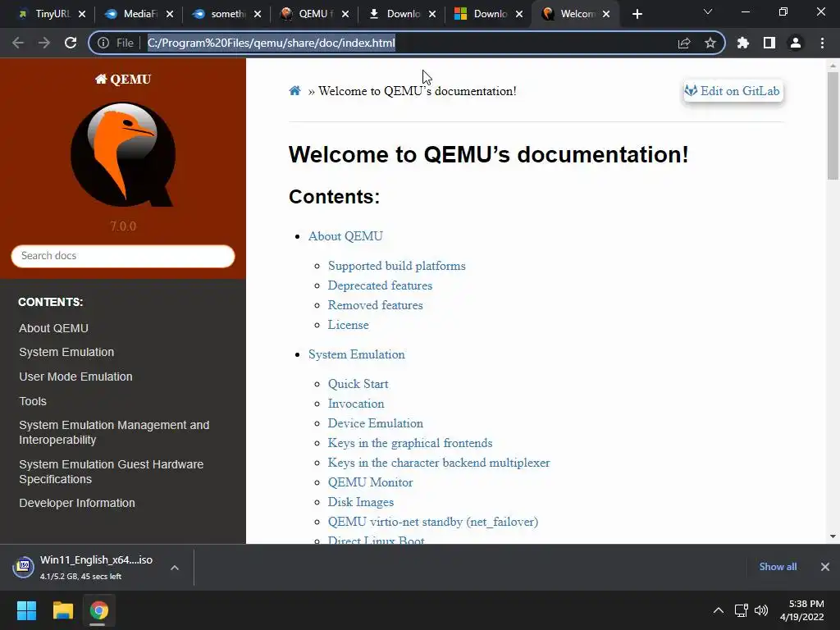Screen dimensions: 840x630
Task: Click the scrollbar down arrow
Action: [833, 536]
